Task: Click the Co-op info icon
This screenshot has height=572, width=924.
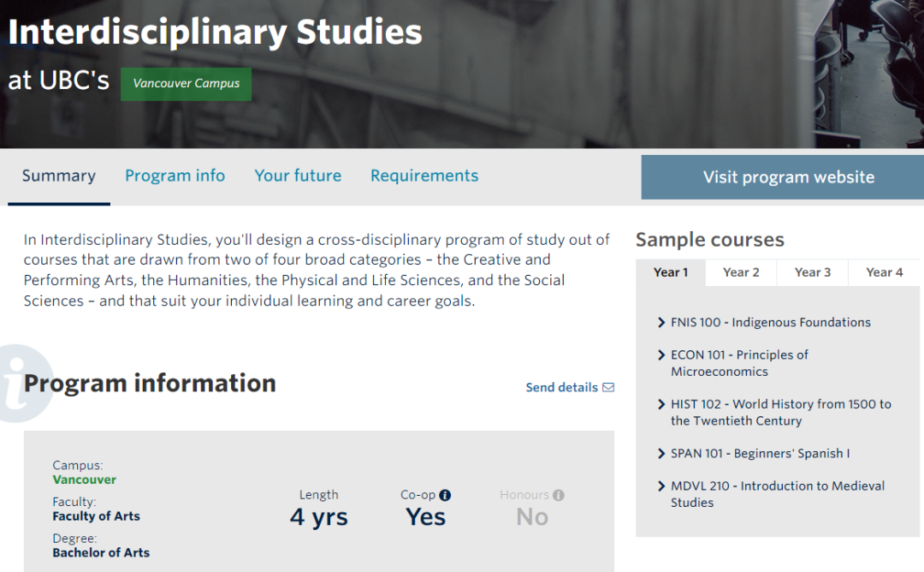Action: (x=445, y=495)
